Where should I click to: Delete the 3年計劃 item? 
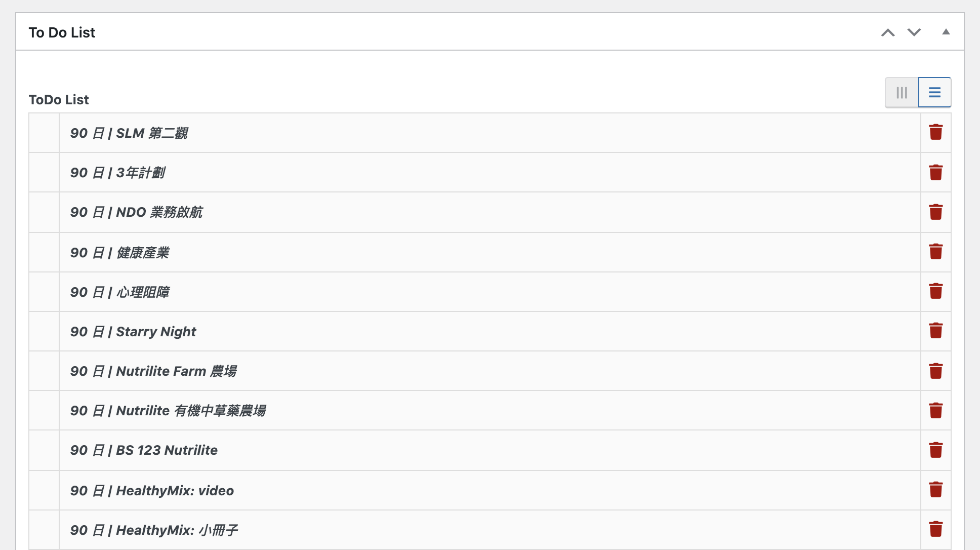[x=935, y=172]
